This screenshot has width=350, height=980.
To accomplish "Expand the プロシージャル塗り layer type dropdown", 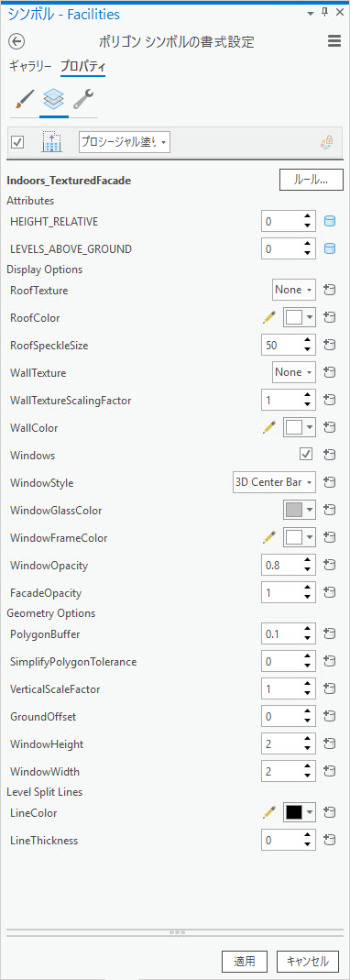I will coord(125,142).
